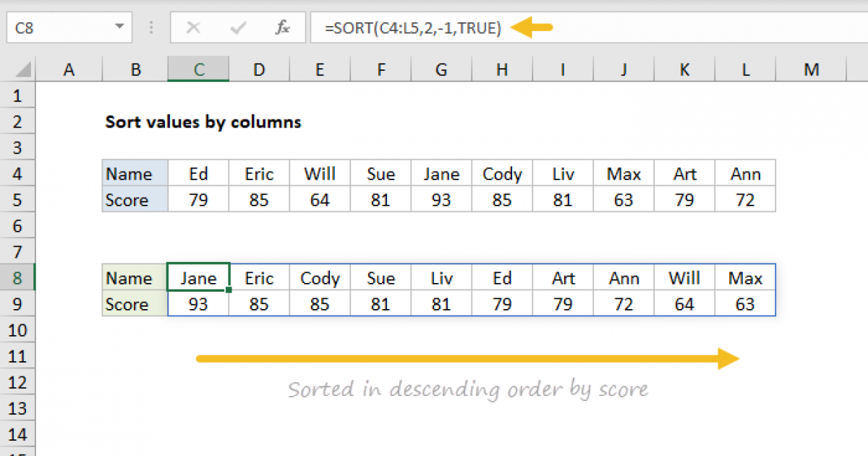Select the cell with value 93 in row 9
Screen dimensions: 868x456
(x=197, y=304)
